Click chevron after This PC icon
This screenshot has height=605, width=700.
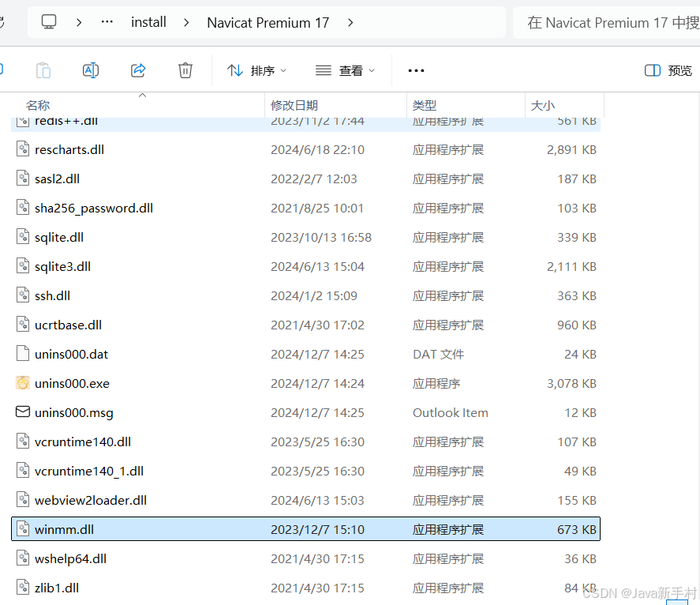[x=79, y=22]
